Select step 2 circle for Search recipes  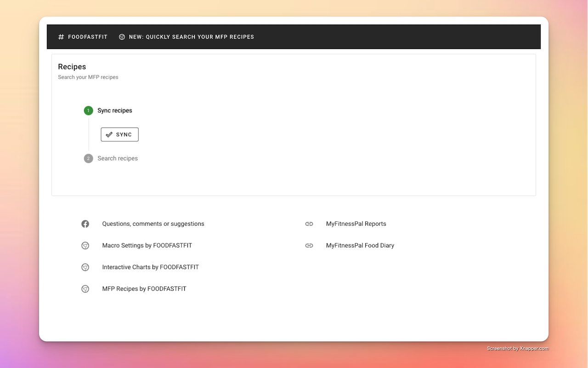point(88,158)
